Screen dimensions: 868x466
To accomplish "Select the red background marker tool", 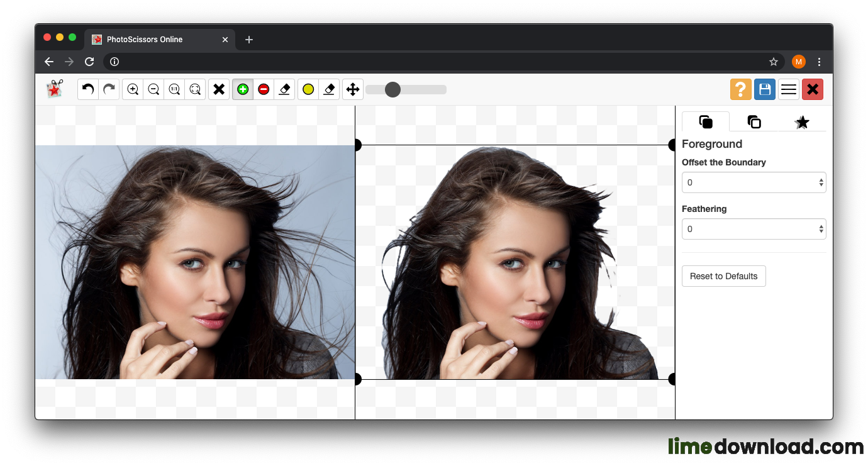I will pyautogui.click(x=264, y=89).
